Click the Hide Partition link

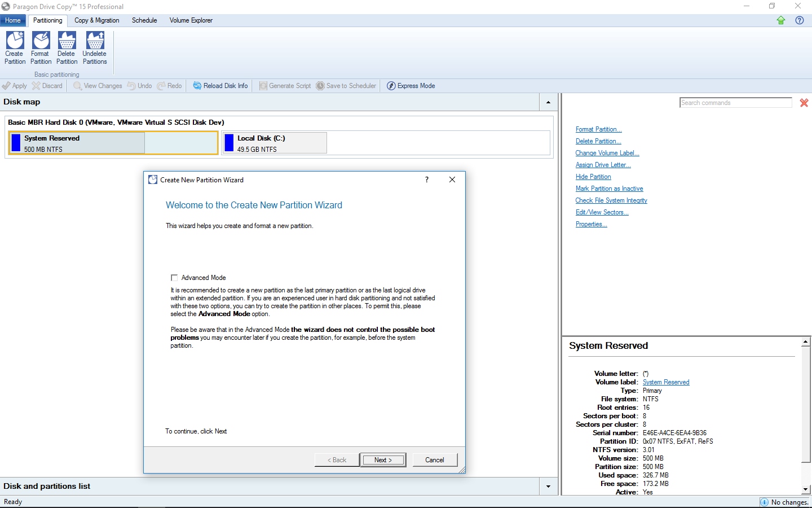click(593, 177)
